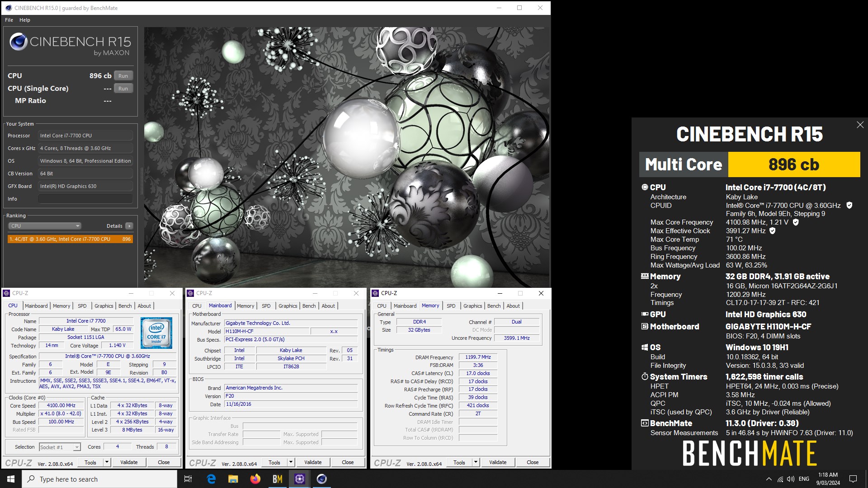Viewport: 868px width, 488px height.
Task: Open Memory tab in CPU-Z Mainboard window
Action: (x=245, y=306)
